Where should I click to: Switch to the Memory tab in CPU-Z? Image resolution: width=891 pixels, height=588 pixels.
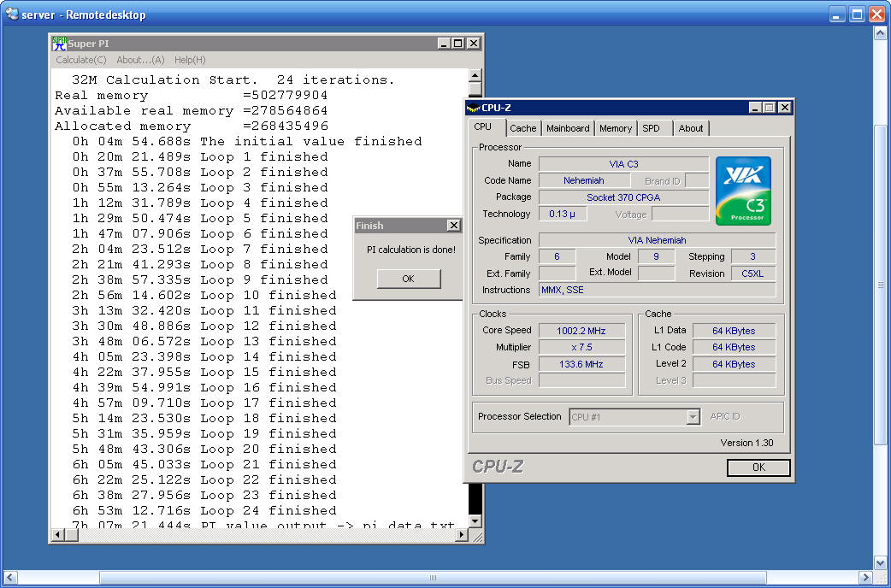tap(616, 128)
